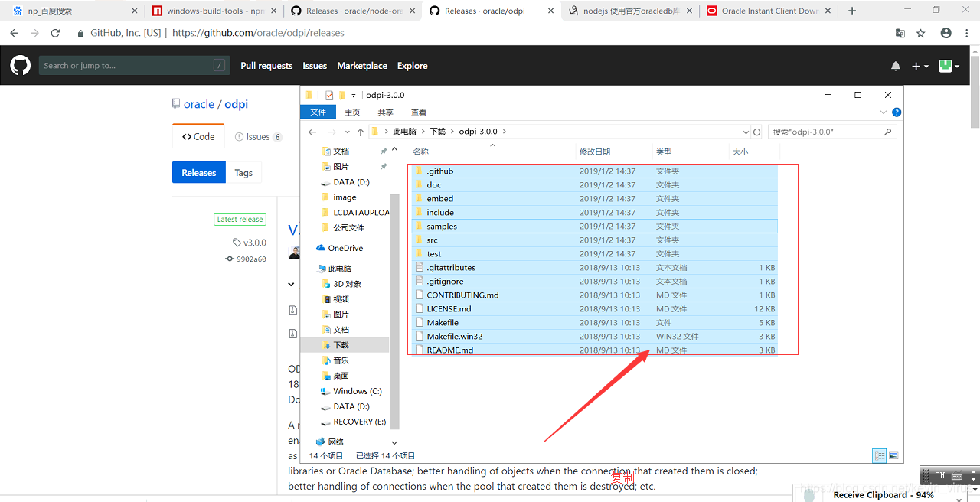980x502 pixels.
Task: Open the odpi repository link
Action: [x=237, y=104]
